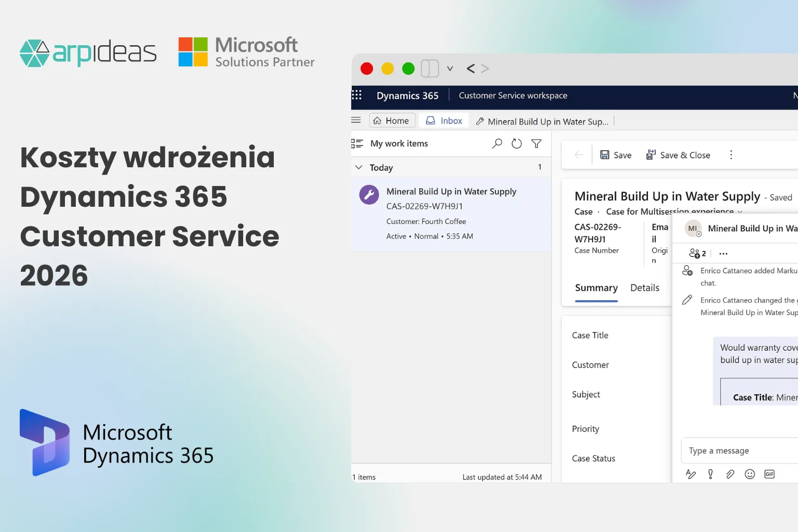Open the hamburger site map menu
The width and height of the screenshot is (798, 532).
[356, 120]
